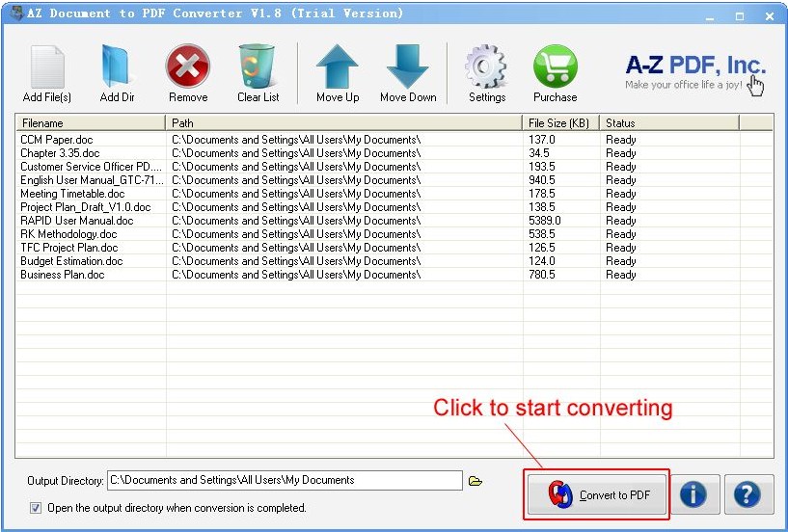The width and height of the screenshot is (788, 532).
Task: Open Settings via the gear icon
Action: (486, 66)
